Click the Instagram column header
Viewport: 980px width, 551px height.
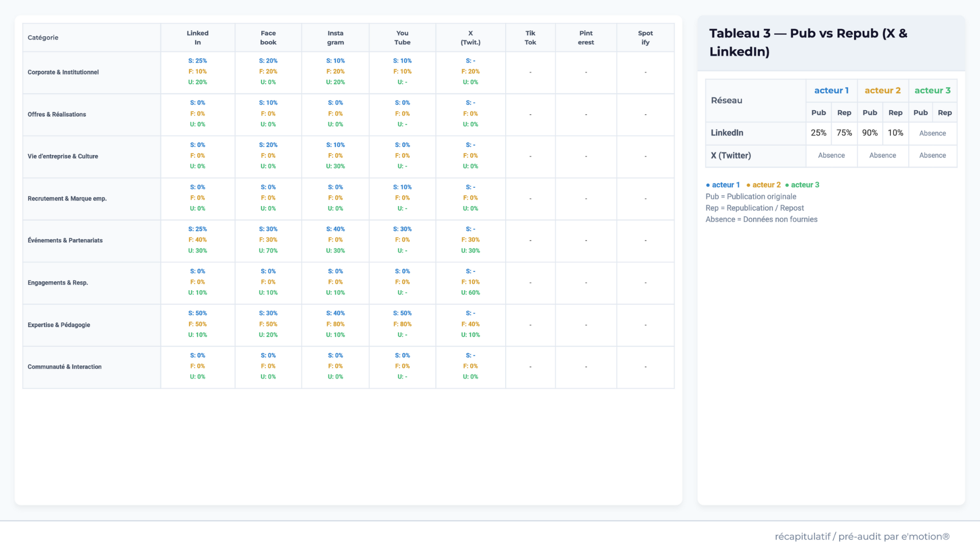[x=335, y=38]
